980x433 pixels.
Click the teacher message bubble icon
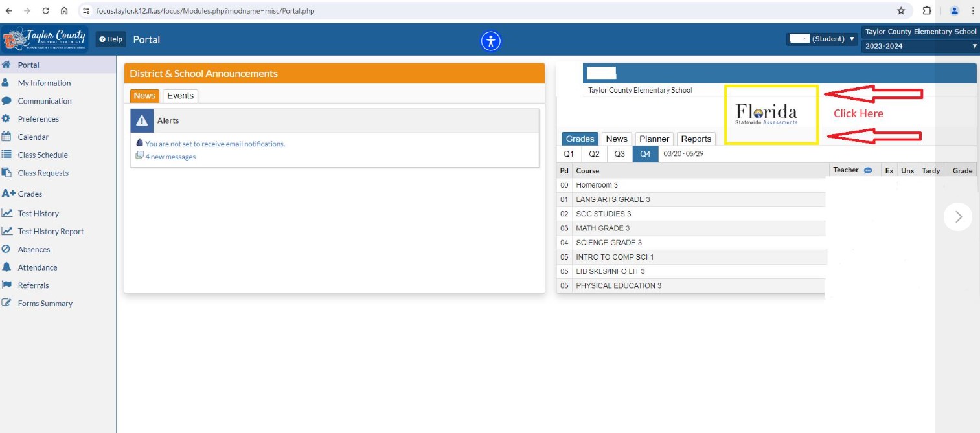tap(868, 170)
